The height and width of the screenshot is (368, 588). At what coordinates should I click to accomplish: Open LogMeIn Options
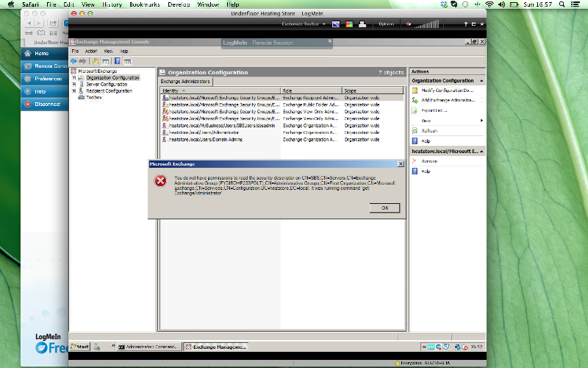(x=387, y=24)
